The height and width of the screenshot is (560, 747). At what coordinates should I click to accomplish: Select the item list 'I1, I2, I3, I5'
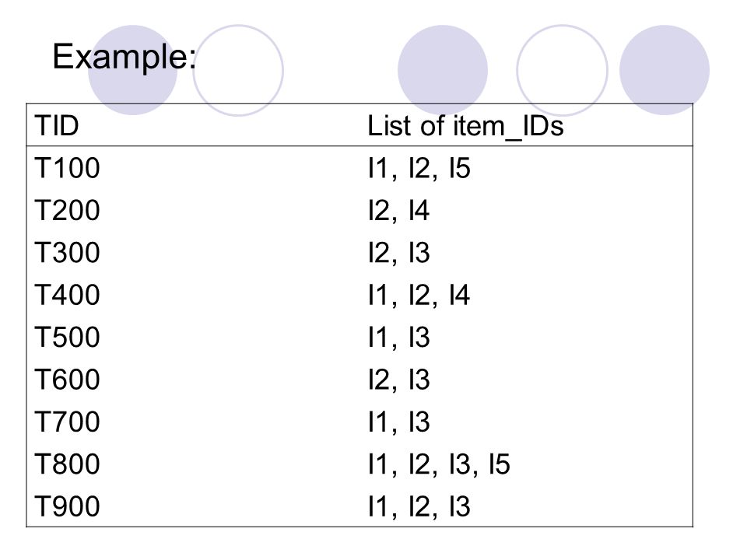tap(439, 465)
